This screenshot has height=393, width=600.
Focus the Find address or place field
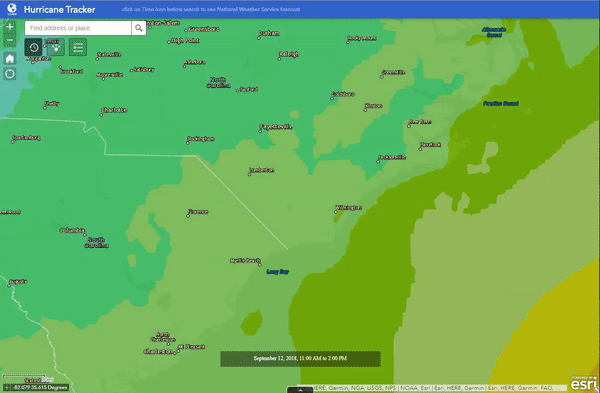[78, 28]
